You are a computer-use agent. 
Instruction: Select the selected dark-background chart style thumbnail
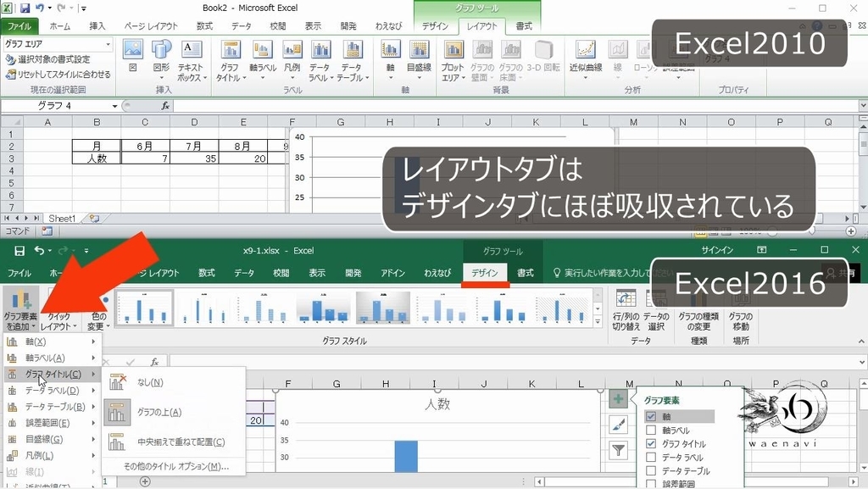[382, 308]
